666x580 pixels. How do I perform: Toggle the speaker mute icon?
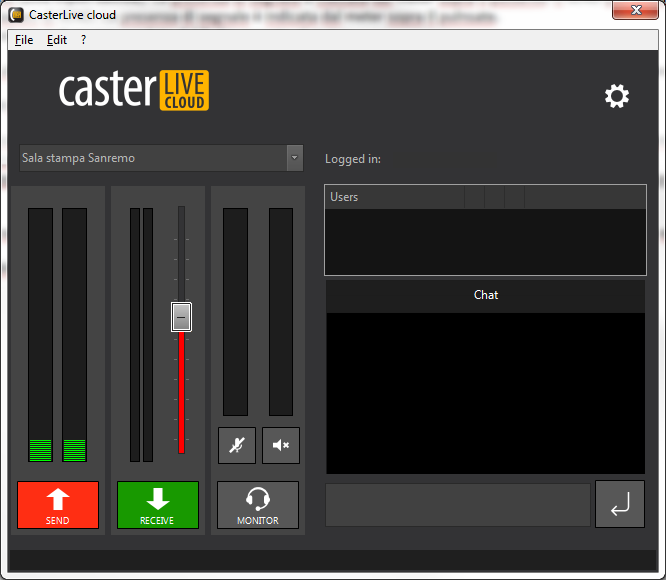281,445
